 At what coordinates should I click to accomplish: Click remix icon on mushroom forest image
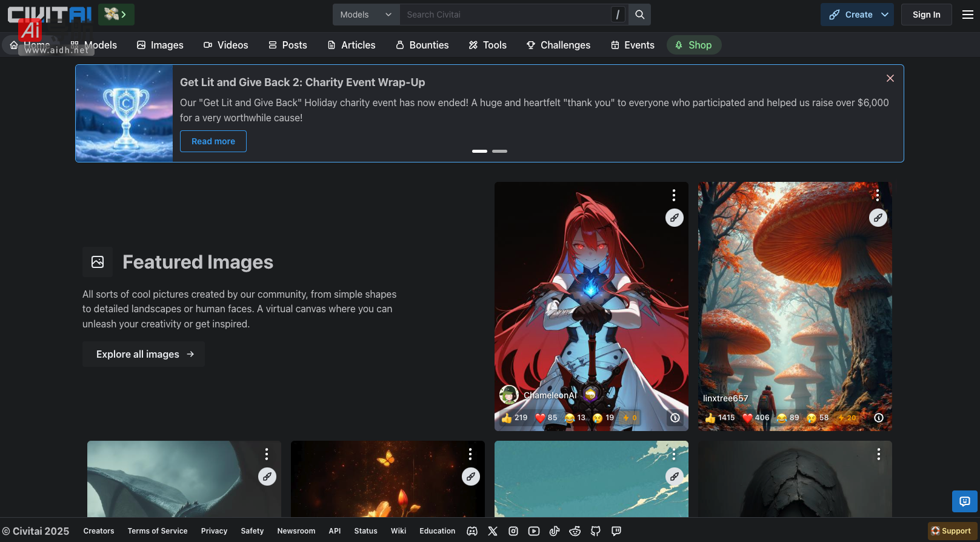pyautogui.click(x=878, y=218)
